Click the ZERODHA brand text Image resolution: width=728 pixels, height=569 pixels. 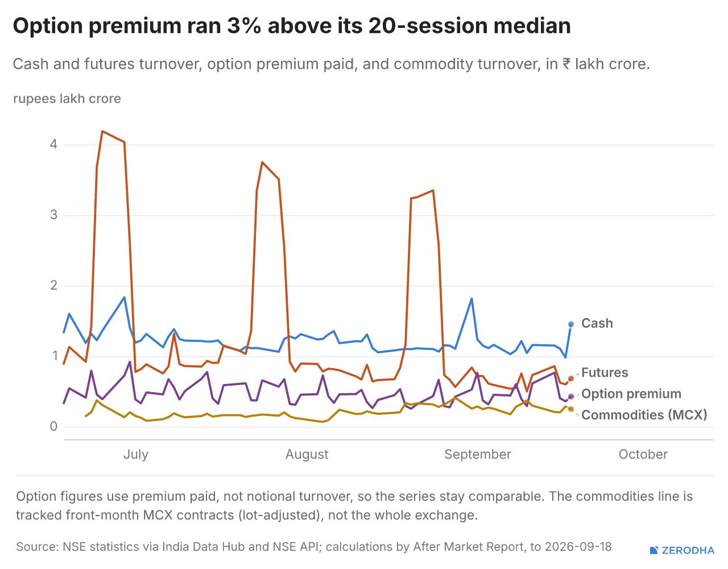coord(688,550)
